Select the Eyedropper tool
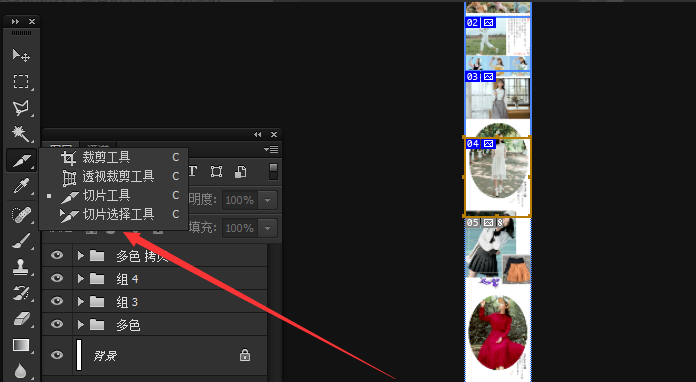Screen dimensions: 696x382 tap(21, 187)
